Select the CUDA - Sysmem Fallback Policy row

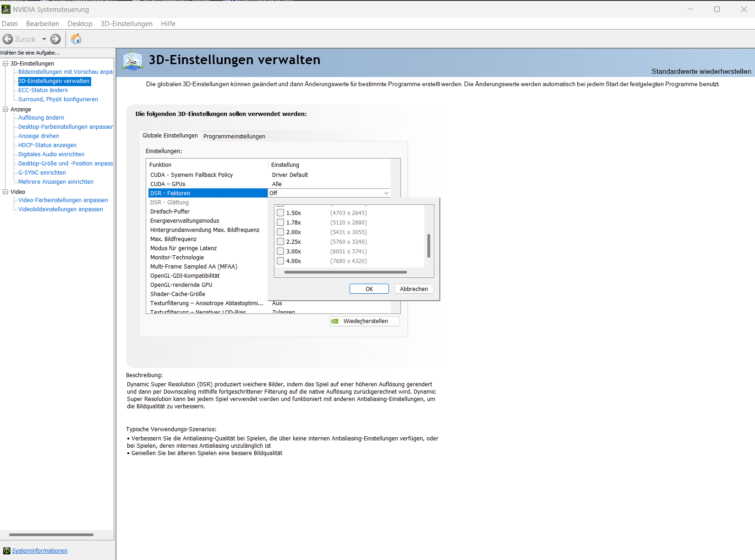pyautogui.click(x=269, y=175)
